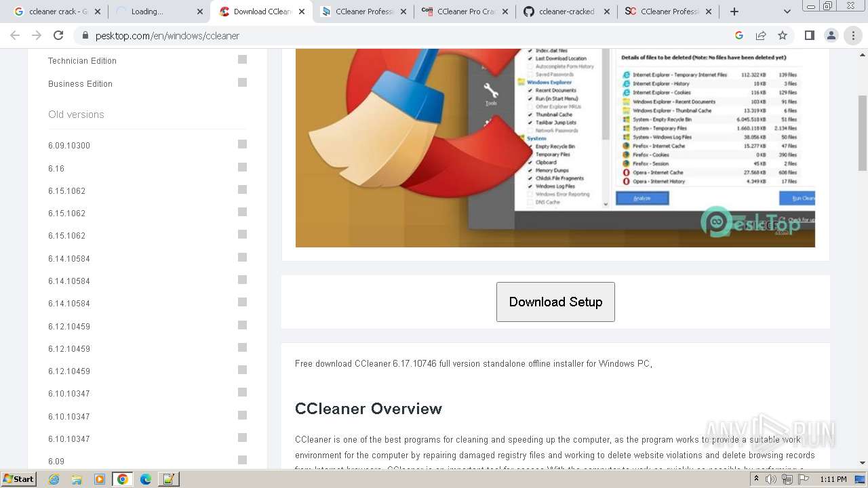Close the GitHub 'ccleaner-cracked' tab
This screenshot has width=868, height=488.
click(x=607, y=12)
